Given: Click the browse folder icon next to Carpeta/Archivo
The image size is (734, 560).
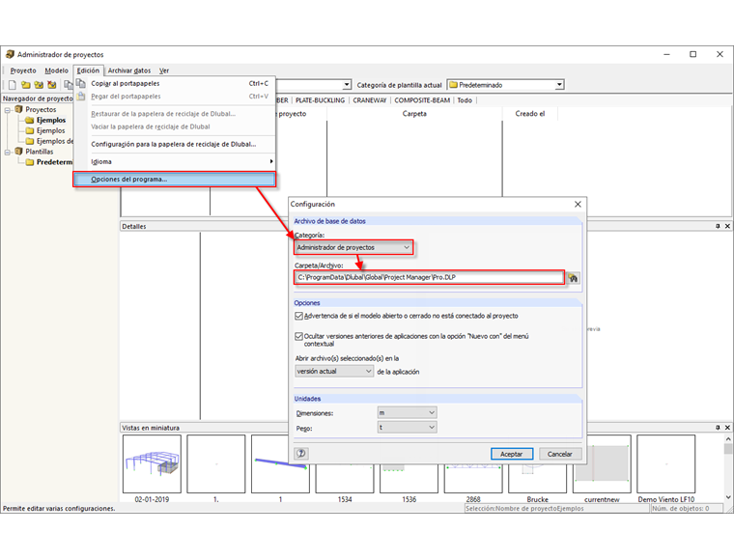Looking at the screenshot, I should (573, 278).
